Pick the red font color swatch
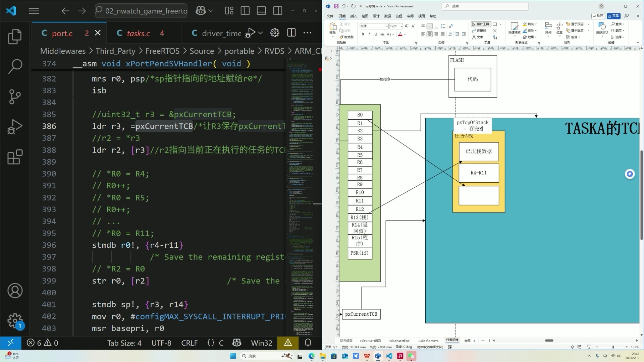 (x=400, y=34)
